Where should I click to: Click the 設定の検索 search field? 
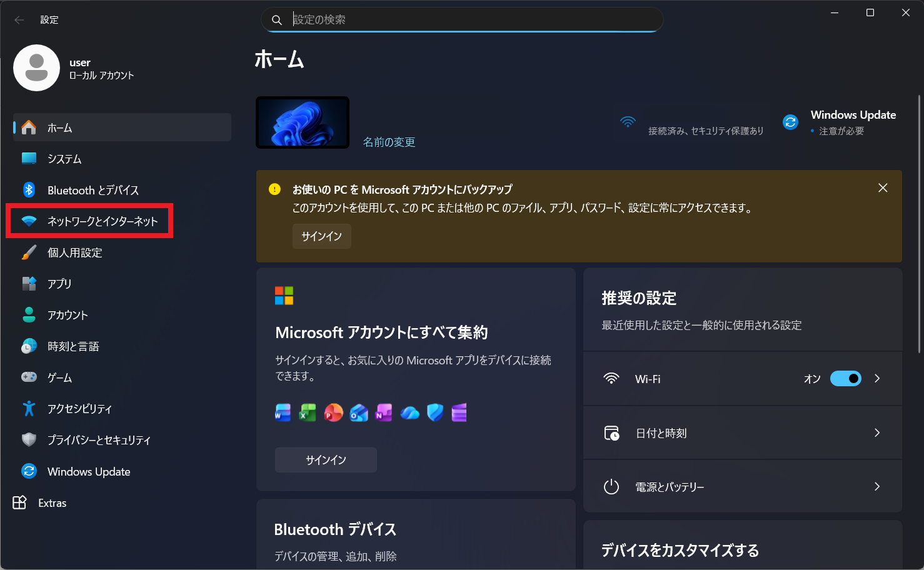click(x=469, y=20)
